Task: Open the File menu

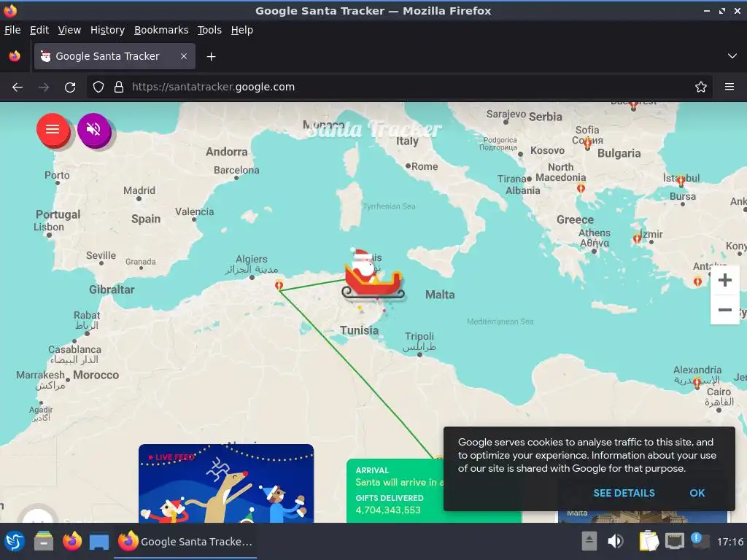Action: [x=12, y=30]
